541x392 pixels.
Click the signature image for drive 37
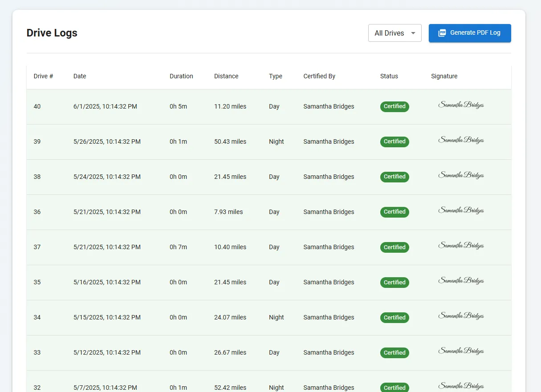pyautogui.click(x=461, y=246)
